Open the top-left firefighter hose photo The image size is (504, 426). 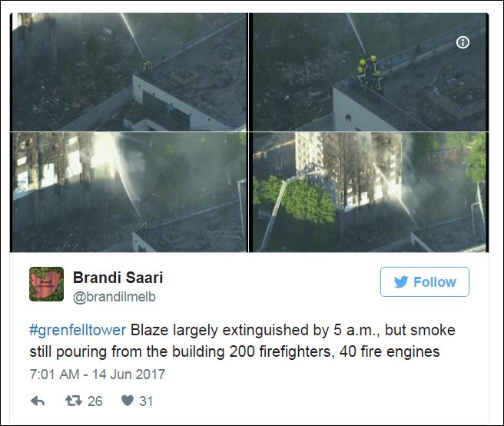(x=128, y=72)
